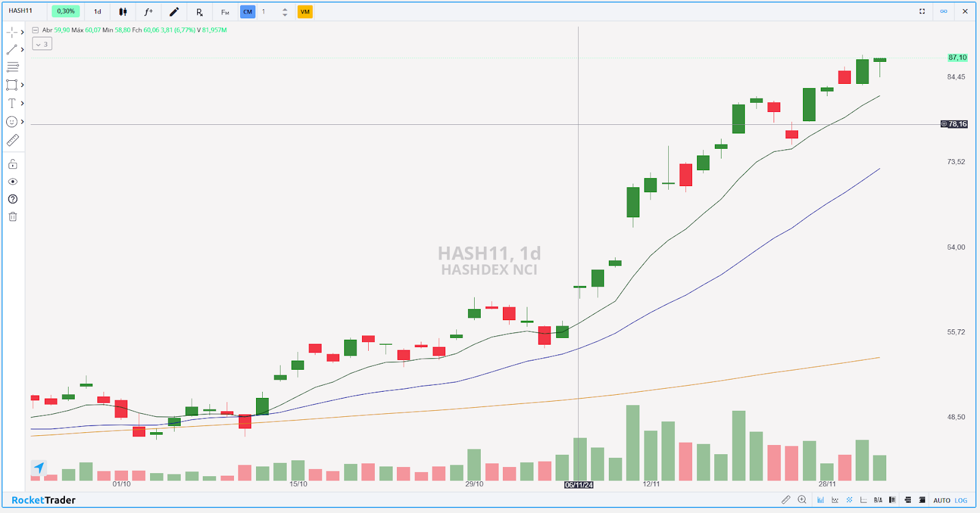Click the ruler icon in bottom bar
This screenshot has width=980, height=513.
tap(786, 500)
